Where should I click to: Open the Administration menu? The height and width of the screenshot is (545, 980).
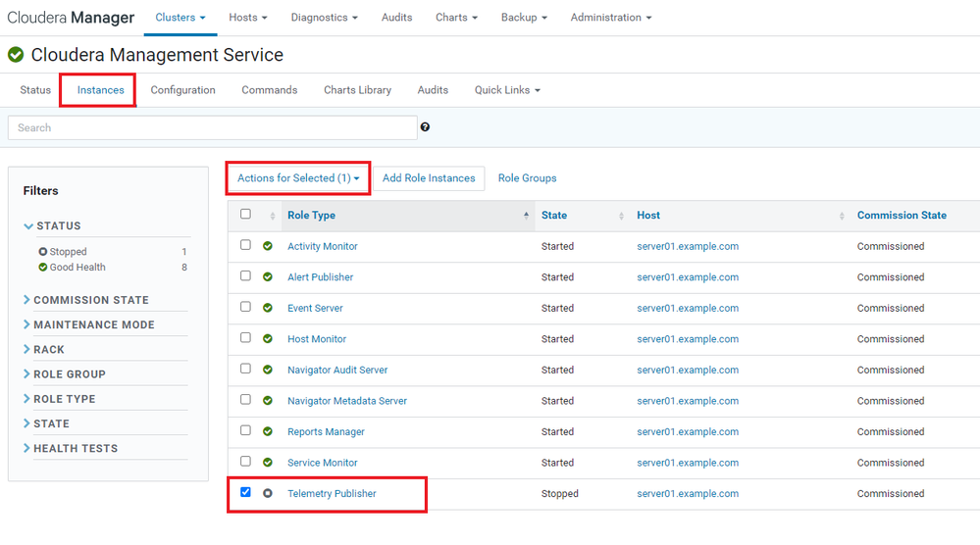pyautogui.click(x=610, y=18)
